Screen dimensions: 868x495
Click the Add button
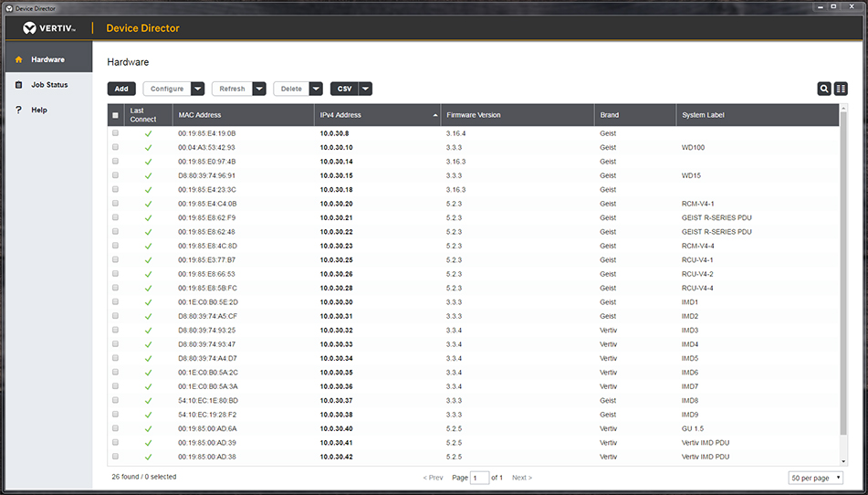tap(121, 89)
